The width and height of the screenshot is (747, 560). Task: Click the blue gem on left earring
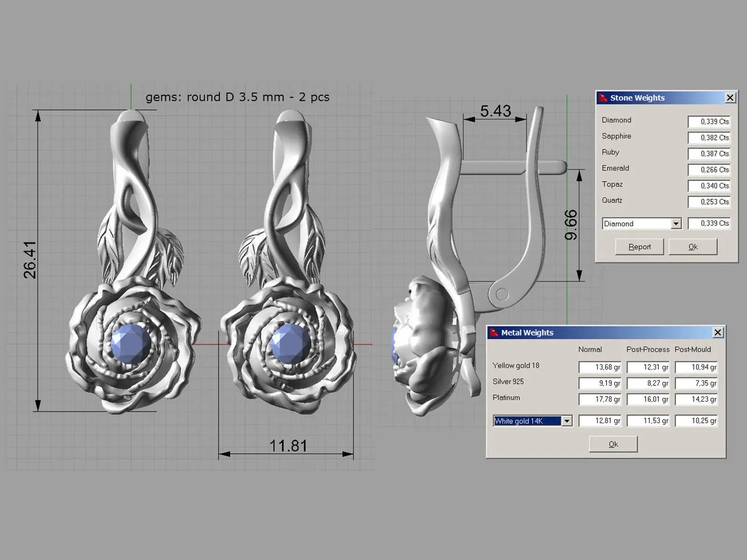[x=131, y=344]
